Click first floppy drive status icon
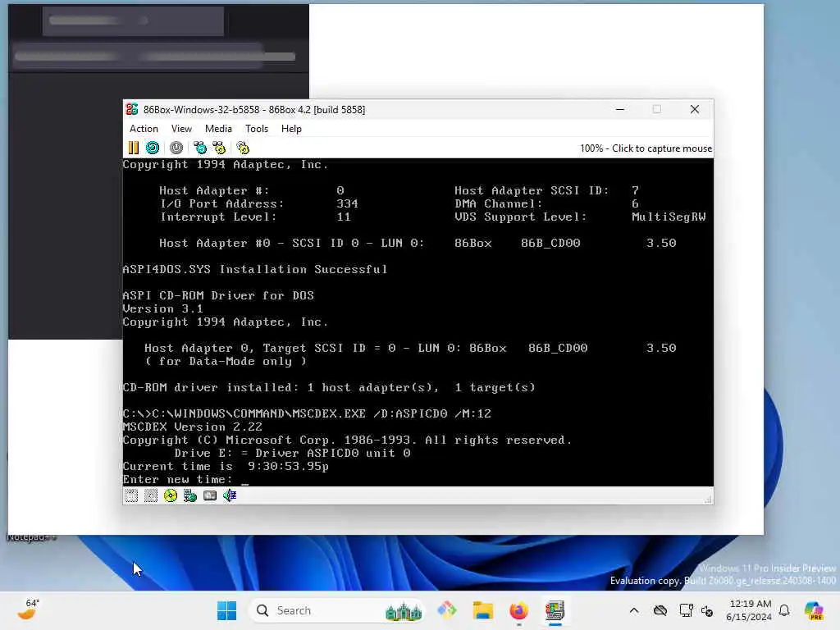The height and width of the screenshot is (630, 840). [x=131, y=495]
